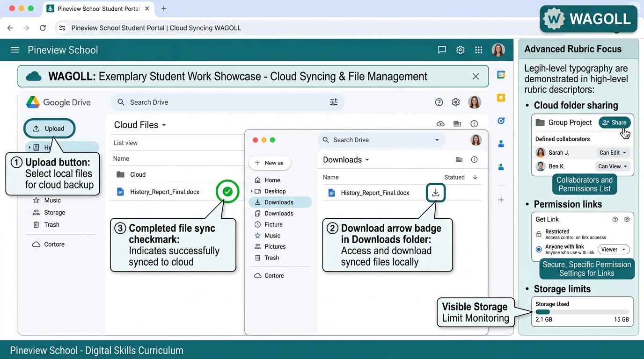Click the Upload button
The height and width of the screenshot is (359, 644).
[49, 129]
